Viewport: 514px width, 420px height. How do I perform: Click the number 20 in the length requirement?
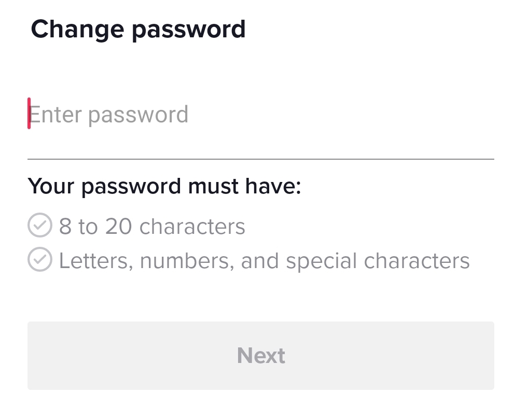pyautogui.click(x=119, y=227)
